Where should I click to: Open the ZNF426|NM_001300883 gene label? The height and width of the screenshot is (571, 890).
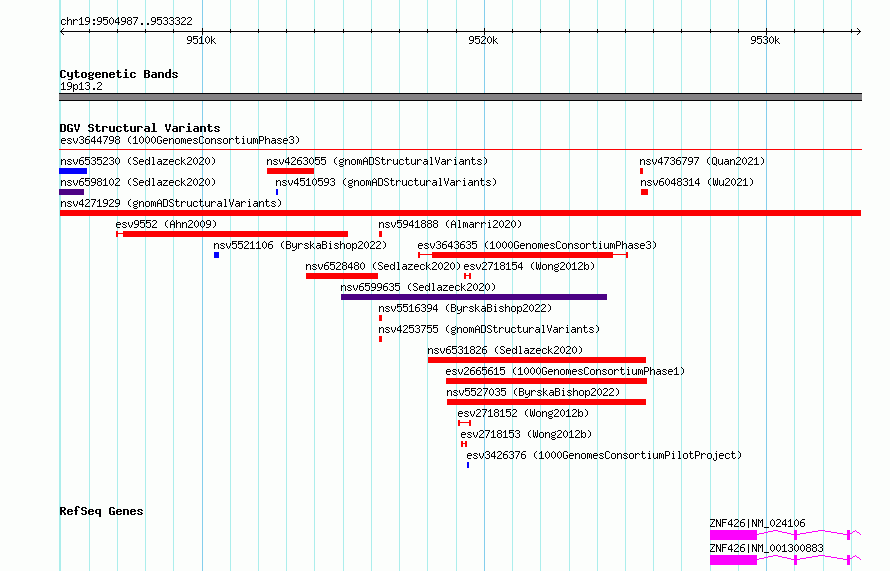766,548
